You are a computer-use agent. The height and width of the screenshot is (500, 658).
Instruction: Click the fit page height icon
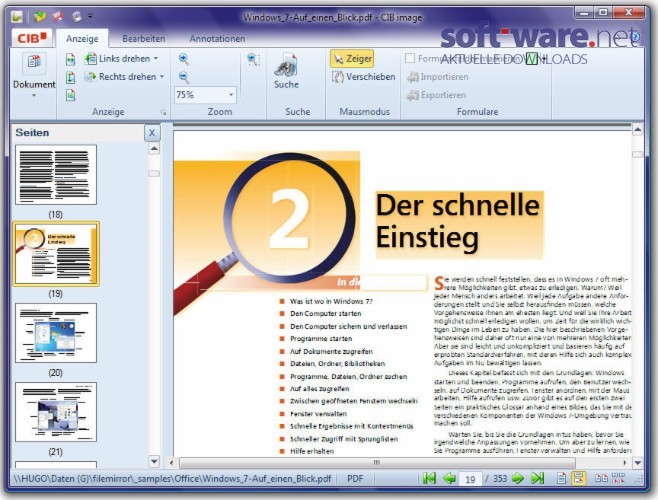tap(70, 78)
